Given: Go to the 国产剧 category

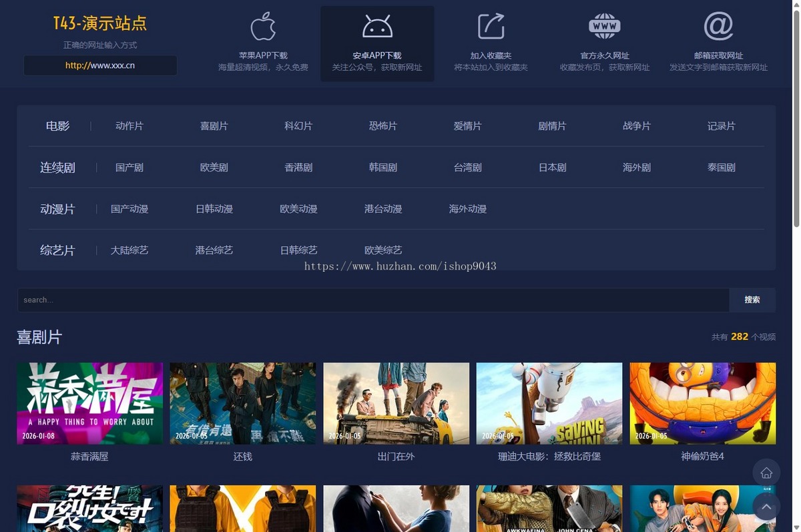Looking at the screenshot, I should [x=129, y=168].
